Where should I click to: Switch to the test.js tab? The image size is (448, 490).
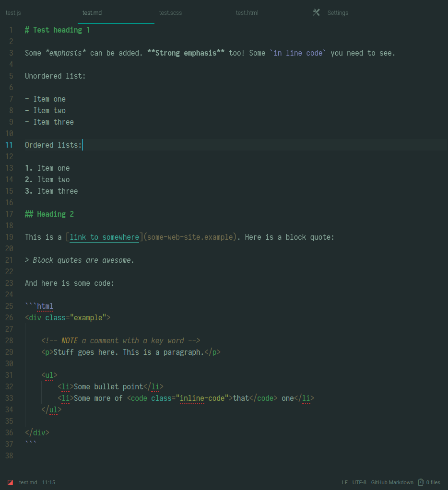click(13, 13)
